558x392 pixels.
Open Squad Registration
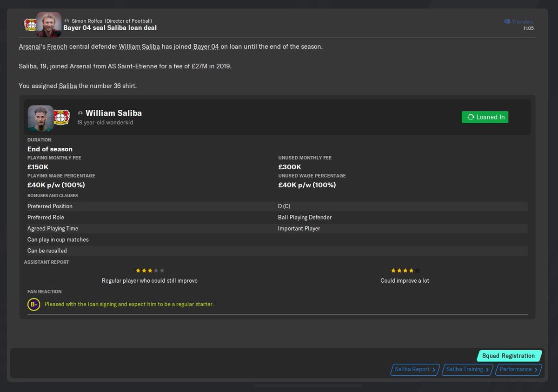tap(509, 356)
